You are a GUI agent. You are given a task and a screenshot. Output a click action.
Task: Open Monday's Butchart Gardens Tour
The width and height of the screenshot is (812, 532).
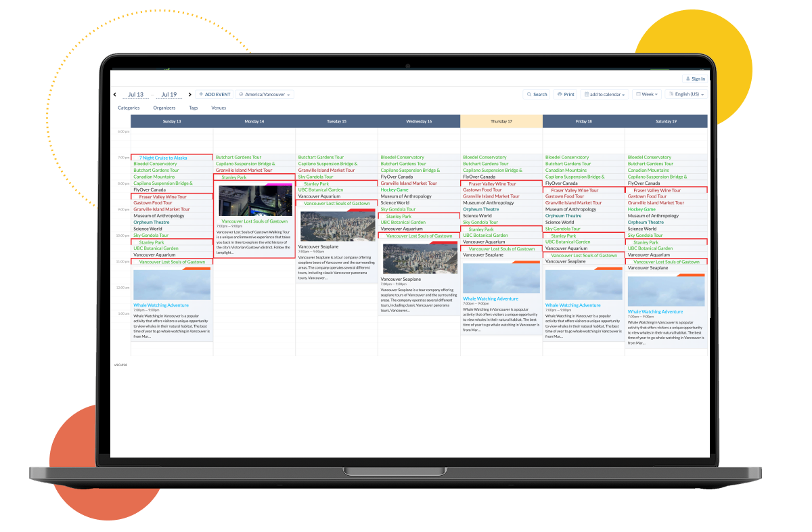[238, 157]
